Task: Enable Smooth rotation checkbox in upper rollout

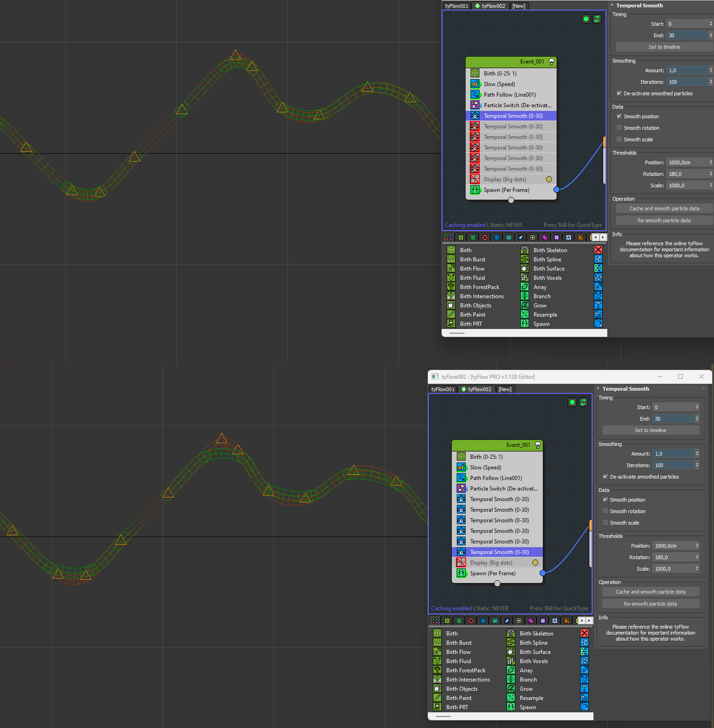Action: click(x=619, y=128)
